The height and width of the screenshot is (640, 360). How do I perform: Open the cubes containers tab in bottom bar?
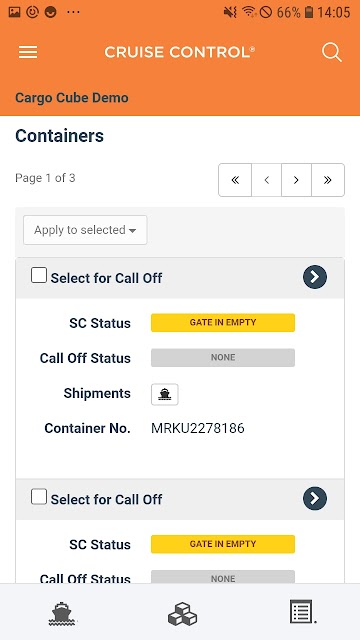point(182,613)
